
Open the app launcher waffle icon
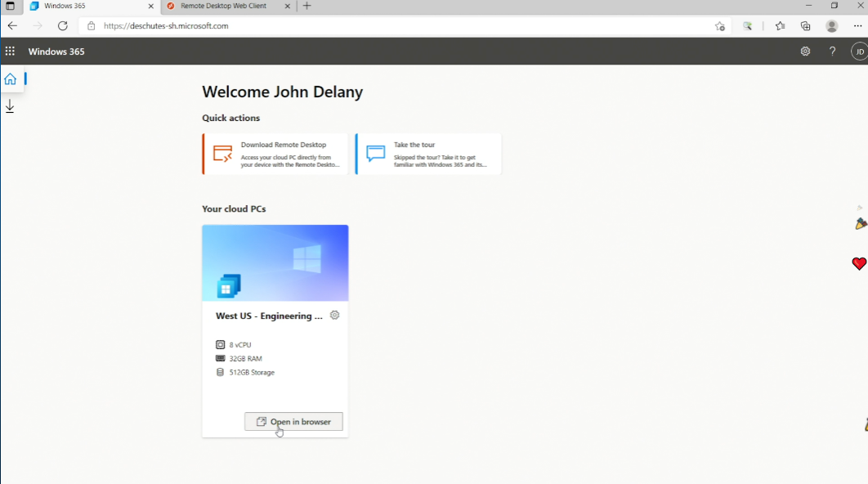point(10,52)
